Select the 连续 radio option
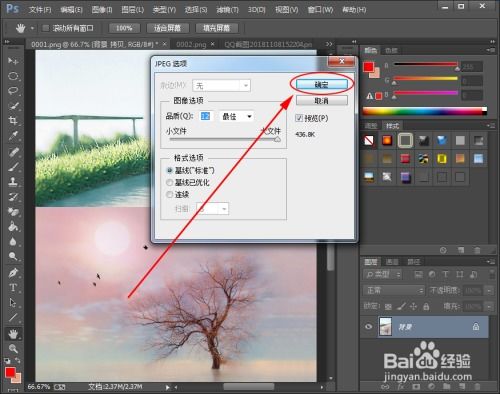The image size is (500, 394). (170, 194)
